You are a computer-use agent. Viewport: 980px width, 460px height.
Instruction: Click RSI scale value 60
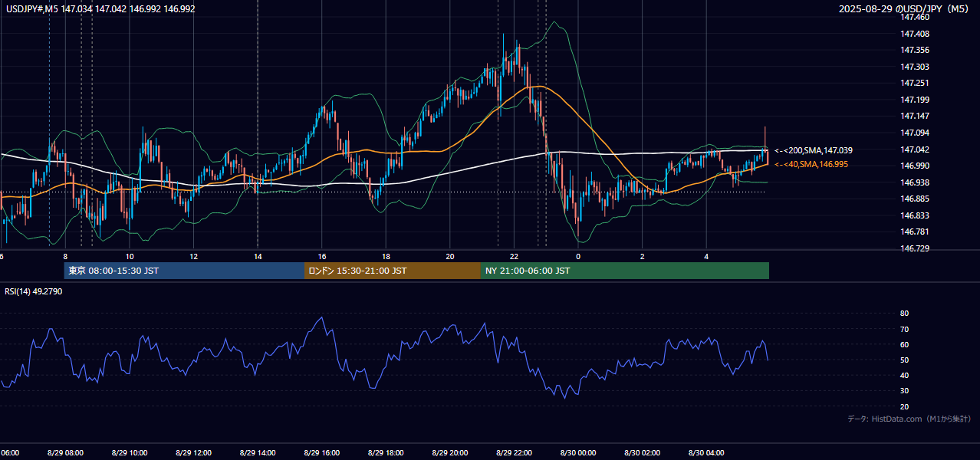[905, 344]
